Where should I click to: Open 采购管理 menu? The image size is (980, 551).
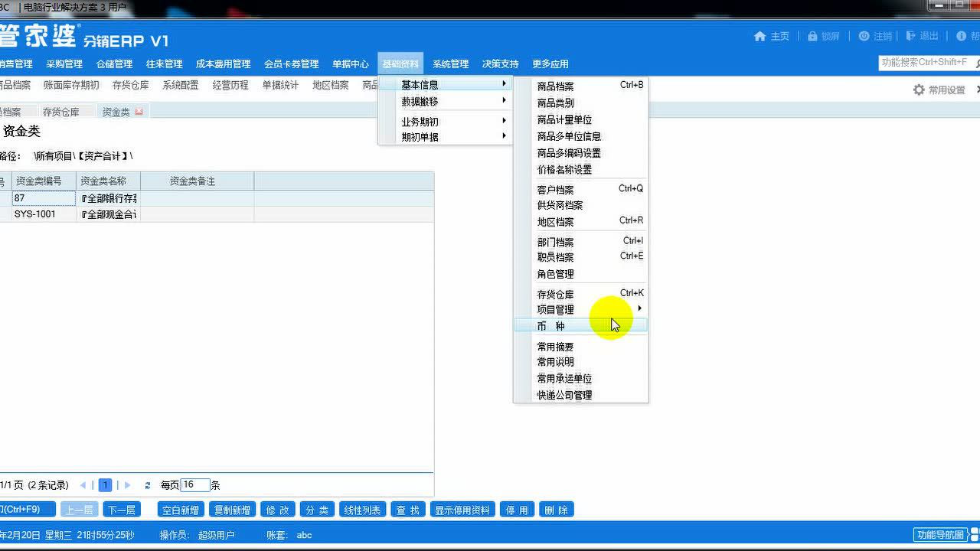pos(64,64)
